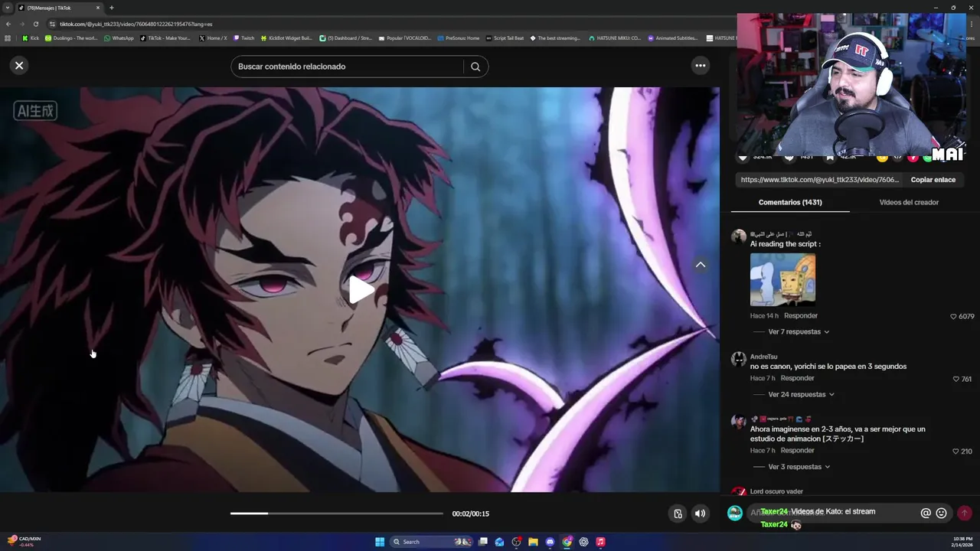Open the apps grid icon in bookmarks bar

click(x=8, y=37)
